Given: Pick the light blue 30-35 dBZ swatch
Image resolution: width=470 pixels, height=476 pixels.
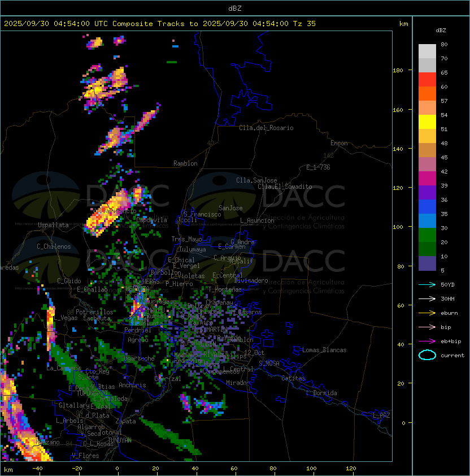Looking at the screenshot, I should [x=427, y=221].
